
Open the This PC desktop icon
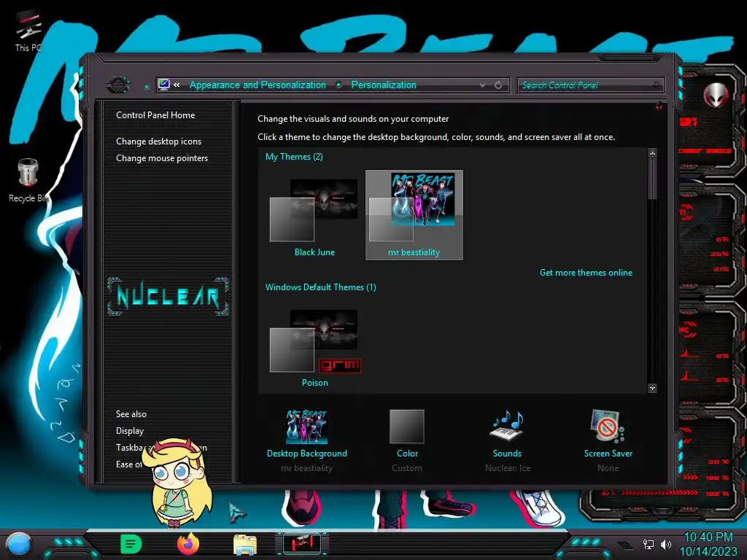coord(28,31)
